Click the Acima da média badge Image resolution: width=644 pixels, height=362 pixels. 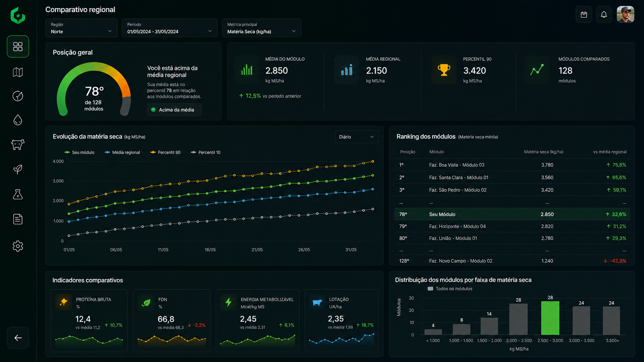tap(174, 110)
